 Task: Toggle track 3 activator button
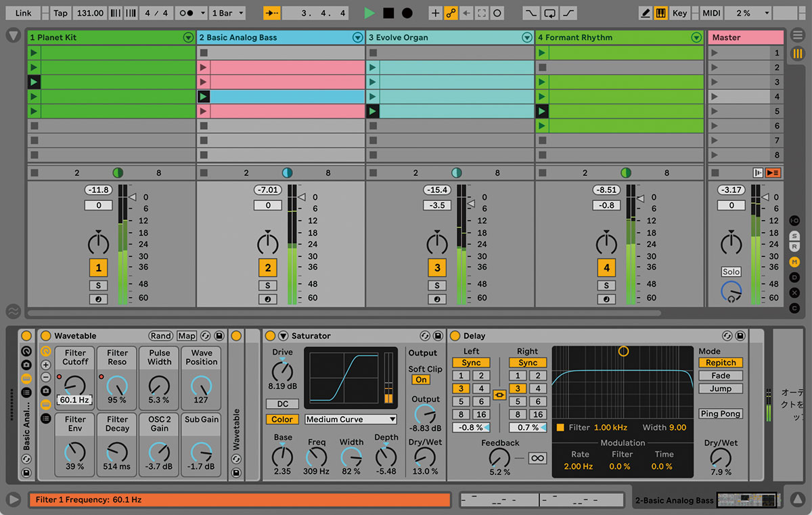pyautogui.click(x=437, y=267)
